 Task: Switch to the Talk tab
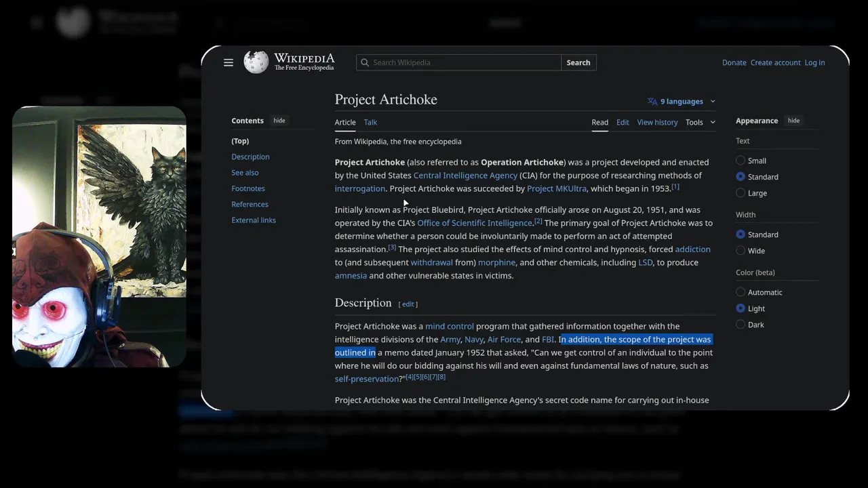370,123
